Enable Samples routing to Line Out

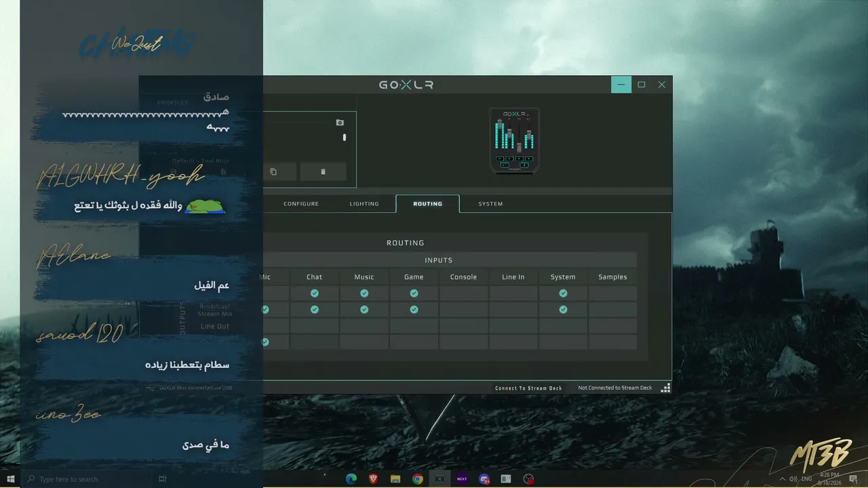tap(613, 326)
